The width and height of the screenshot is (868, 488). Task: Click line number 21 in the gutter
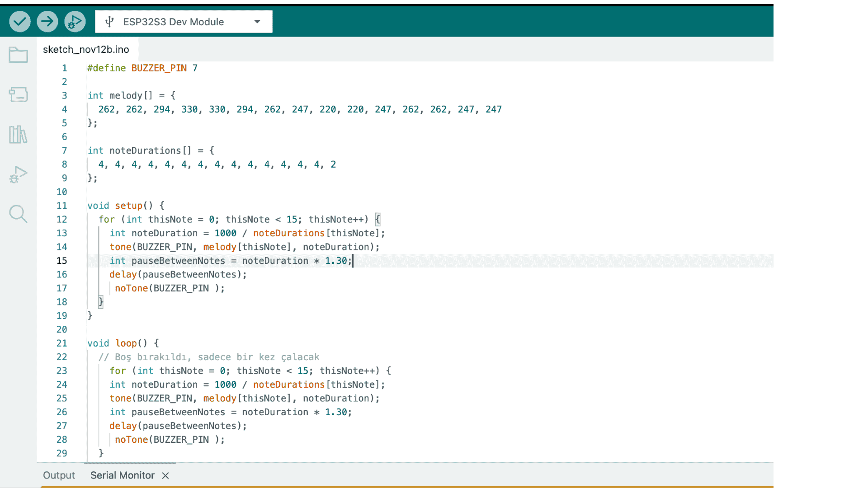tap(62, 343)
